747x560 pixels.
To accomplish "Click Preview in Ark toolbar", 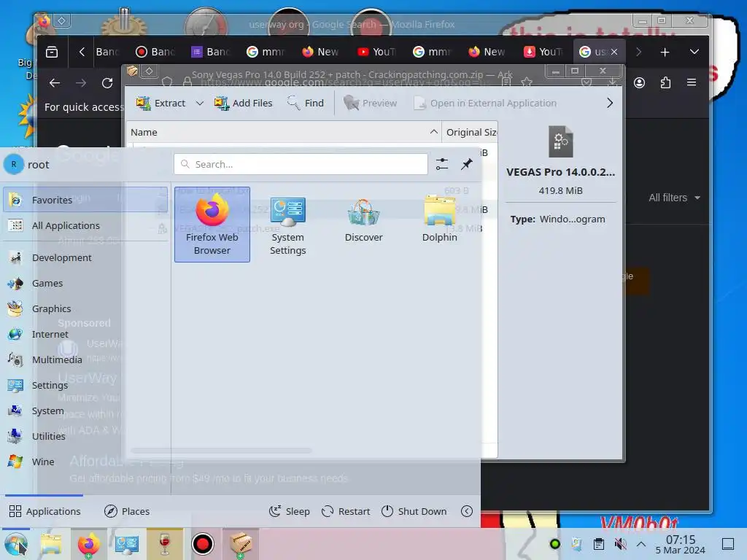I will 370,103.
